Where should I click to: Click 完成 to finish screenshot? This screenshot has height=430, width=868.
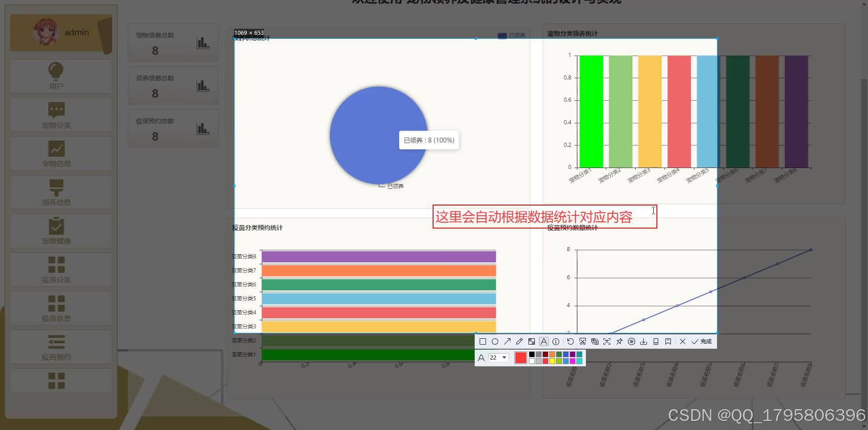(702, 341)
